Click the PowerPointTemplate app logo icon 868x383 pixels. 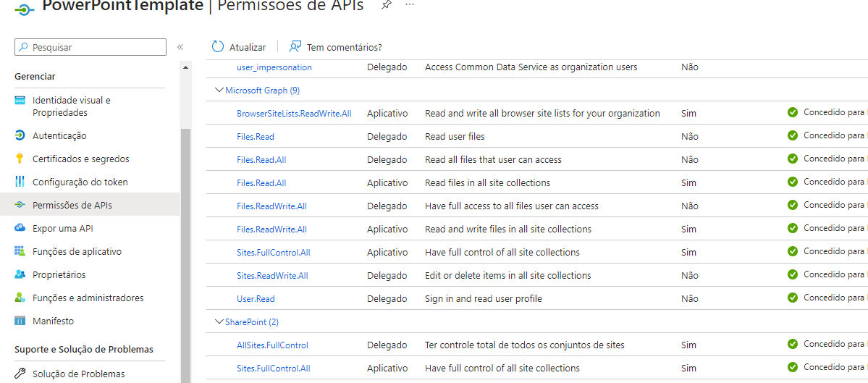[25, 9]
